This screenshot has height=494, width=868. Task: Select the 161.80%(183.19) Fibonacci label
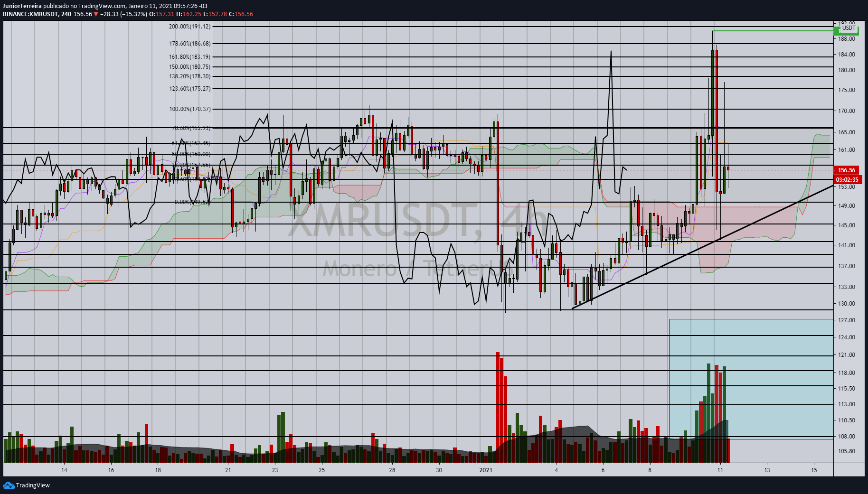coord(189,57)
